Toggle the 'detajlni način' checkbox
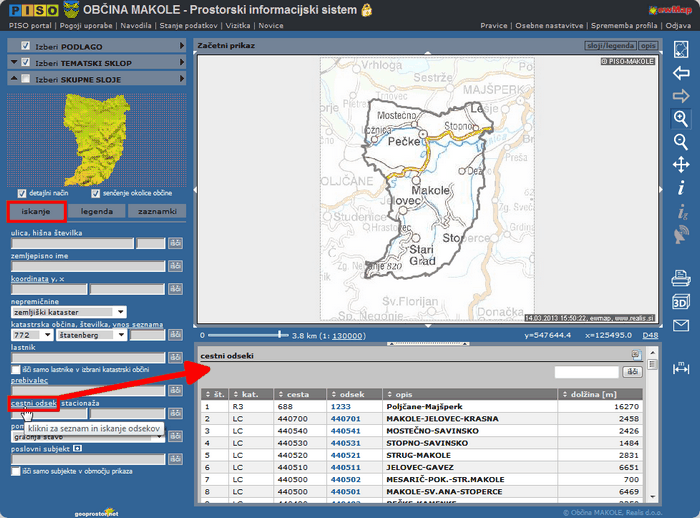The image size is (700, 518). click(22, 193)
